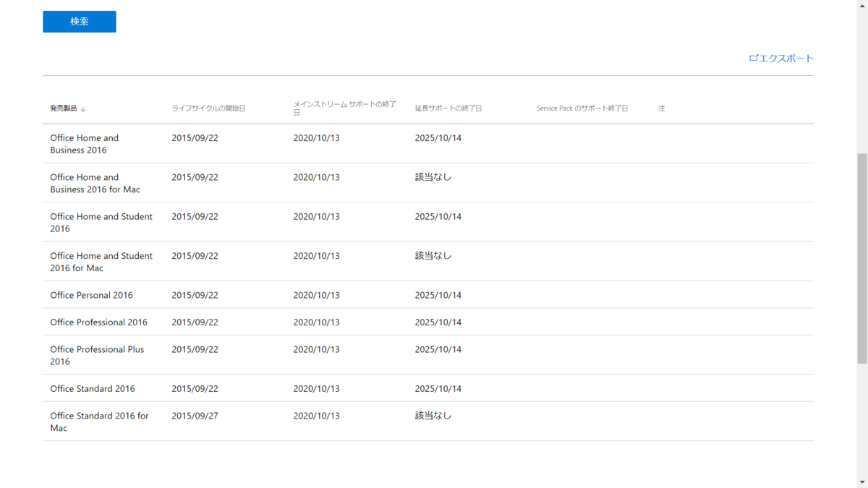Image resolution: width=868 pixels, height=488 pixels.
Task: Open the エクスポート export link
Action: click(x=781, y=59)
